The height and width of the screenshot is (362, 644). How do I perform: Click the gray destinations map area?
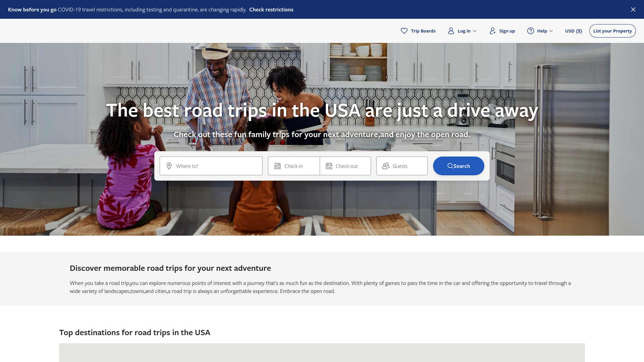click(322, 353)
